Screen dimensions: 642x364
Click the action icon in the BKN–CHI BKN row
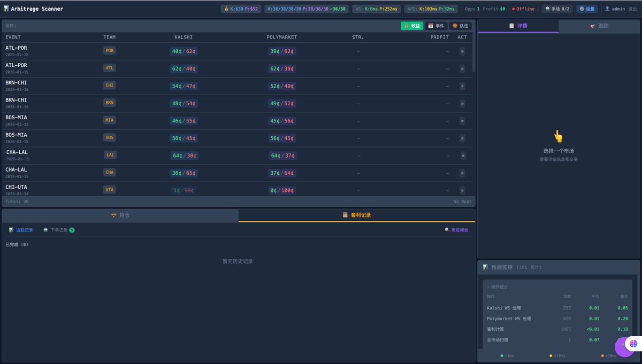tap(462, 104)
